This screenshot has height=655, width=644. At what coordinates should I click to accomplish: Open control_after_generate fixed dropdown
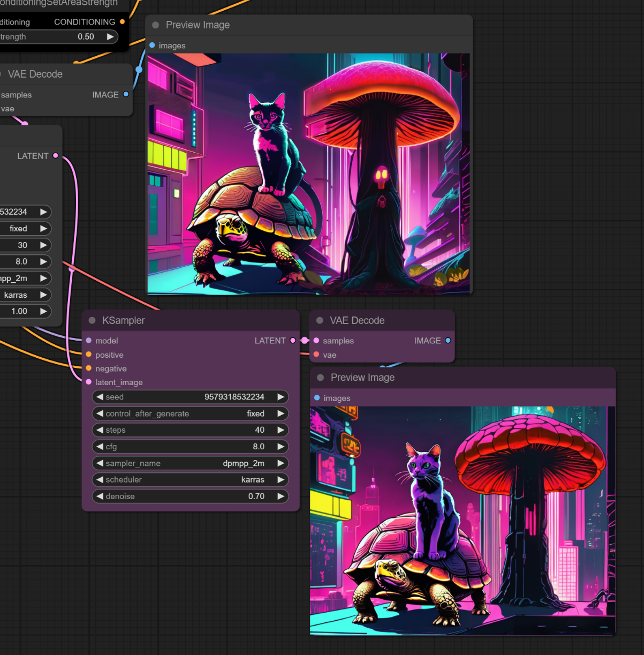click(190, 413)
